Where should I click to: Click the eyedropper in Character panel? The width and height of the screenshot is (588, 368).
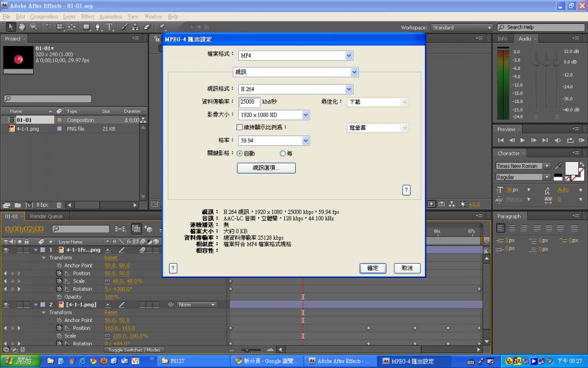pyautogui.click(x=558, y=166)
